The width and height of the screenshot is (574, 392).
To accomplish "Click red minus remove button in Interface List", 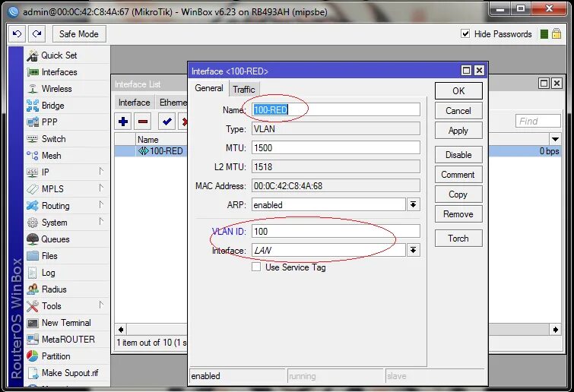I will [x=143, y=122].
